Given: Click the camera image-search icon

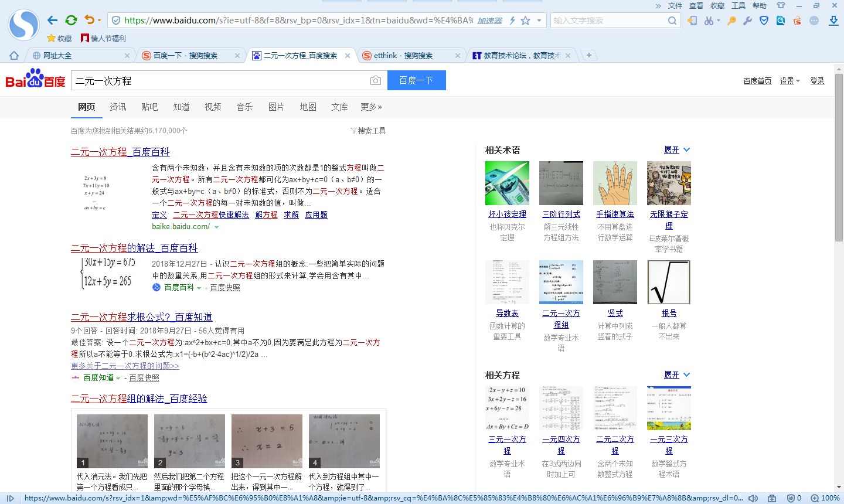Looking at the screenshot, I should pos(376,80).
